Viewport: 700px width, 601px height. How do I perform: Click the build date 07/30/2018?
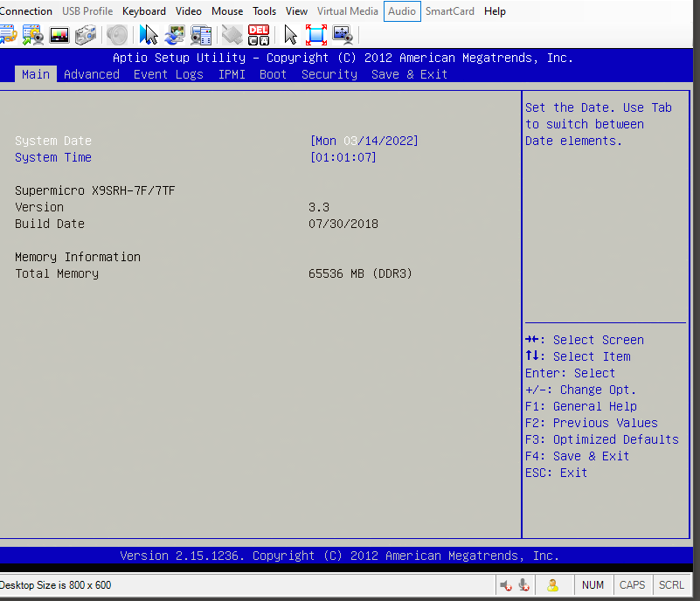click(x=343, y=224)
